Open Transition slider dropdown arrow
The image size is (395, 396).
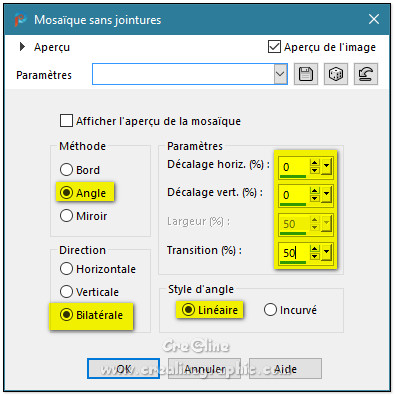click(326, 252)
